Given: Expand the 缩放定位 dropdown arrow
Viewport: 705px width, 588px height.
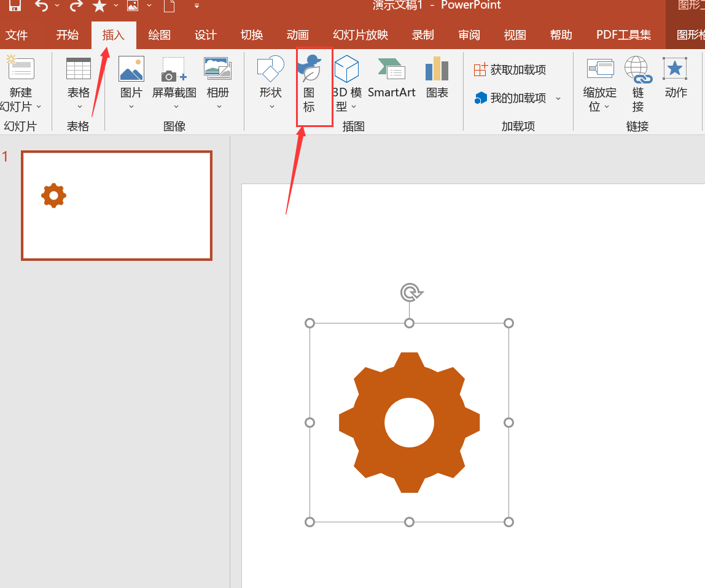Looking at the screenshot, I should [x=607, y=107].
